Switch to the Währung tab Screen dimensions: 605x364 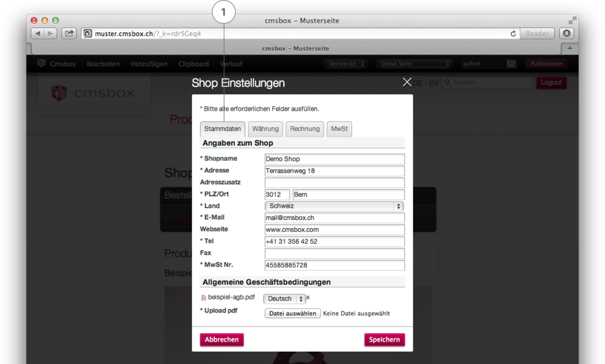point(266,129)
